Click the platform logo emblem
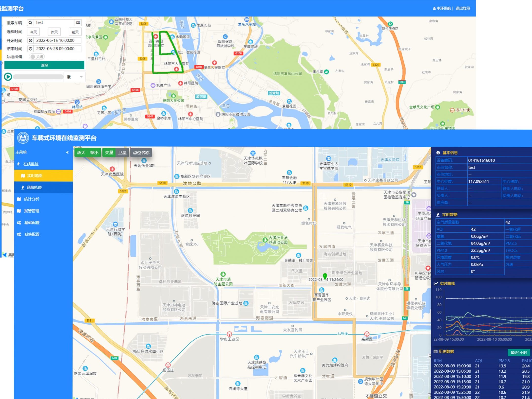 click(23, 138)
